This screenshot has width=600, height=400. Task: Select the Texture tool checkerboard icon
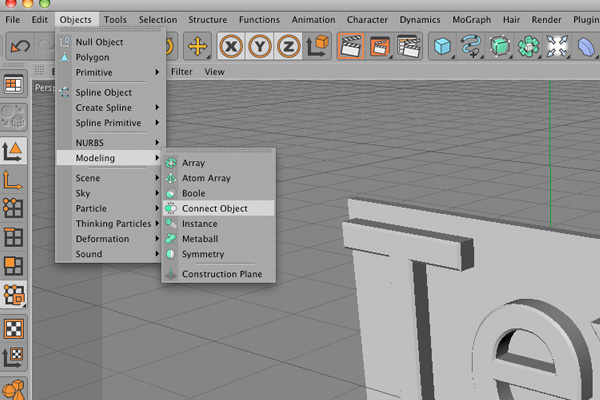14,328
